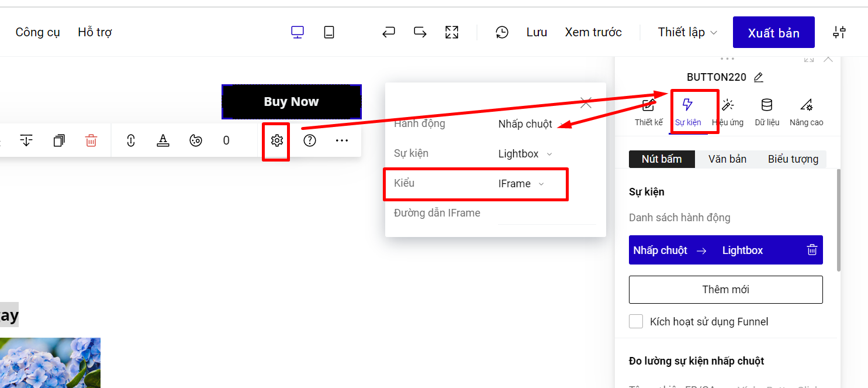Click the Xuất bản button
Viewport: 868px width, 388px height.
(x=773, y=33)
